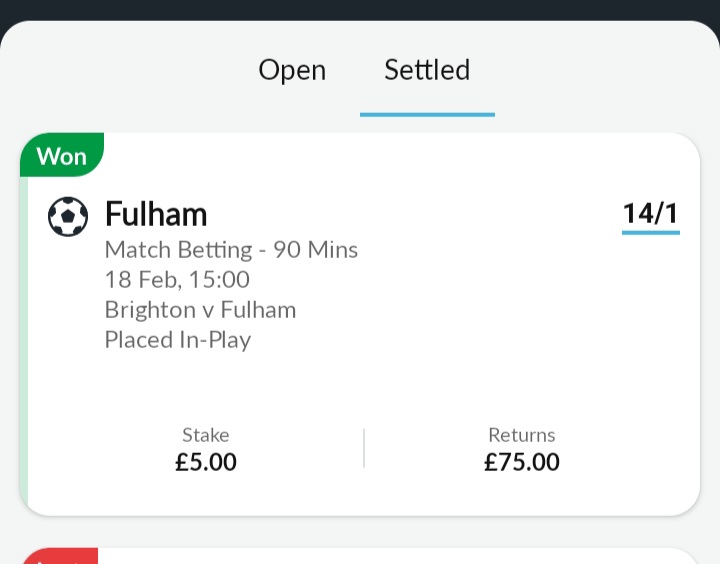This screenshot has height=564, width=720.
Task: Open the Brighton v Fulham event
Action: click(201, 310)
